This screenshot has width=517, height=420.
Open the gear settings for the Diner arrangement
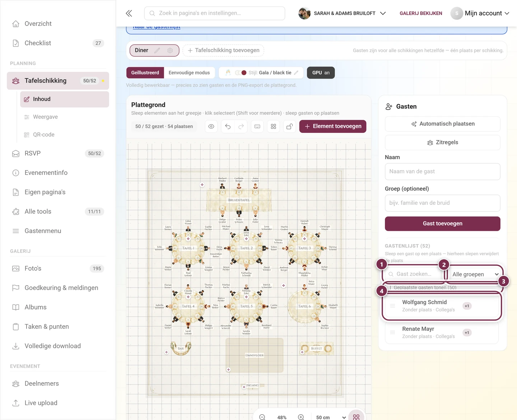pos(170,51)
